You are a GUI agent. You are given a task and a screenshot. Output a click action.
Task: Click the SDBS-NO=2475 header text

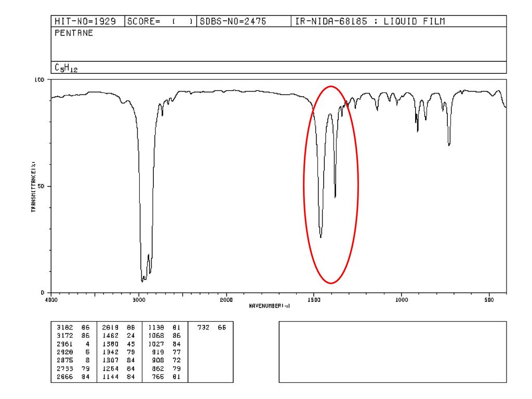click(x=233, y=21)
